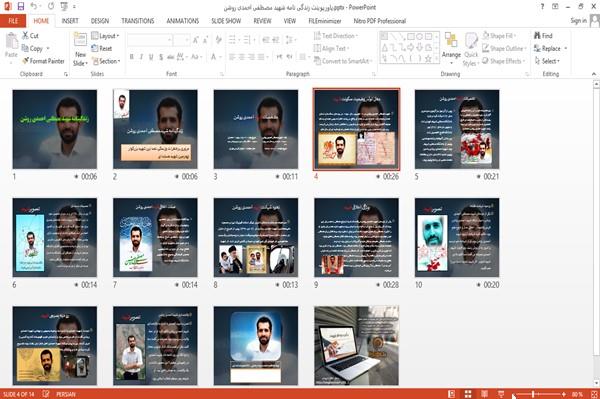The width and height of the screenshot is (600, 399).
Task: Click the Sign in link
Action: (578, 21)
